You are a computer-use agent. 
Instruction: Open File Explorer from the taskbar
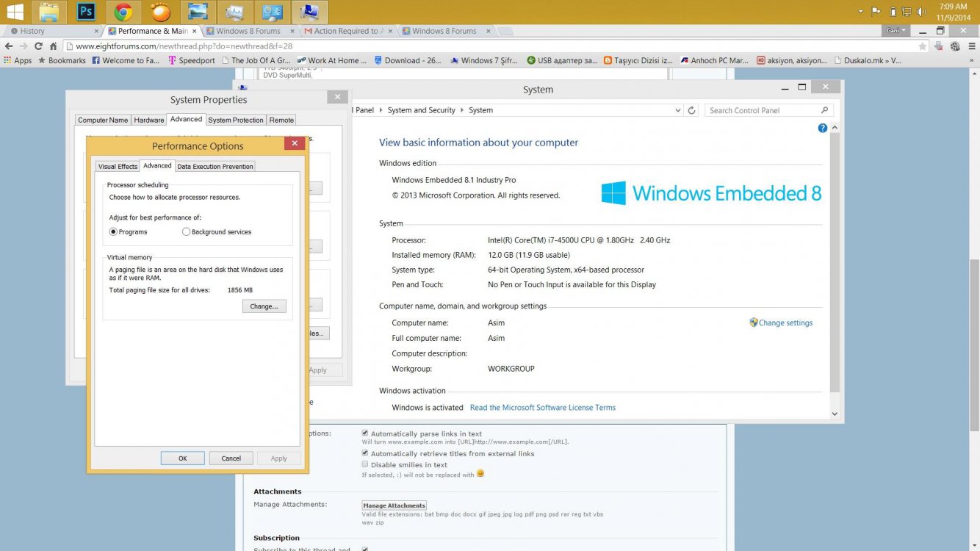(49, 12)
